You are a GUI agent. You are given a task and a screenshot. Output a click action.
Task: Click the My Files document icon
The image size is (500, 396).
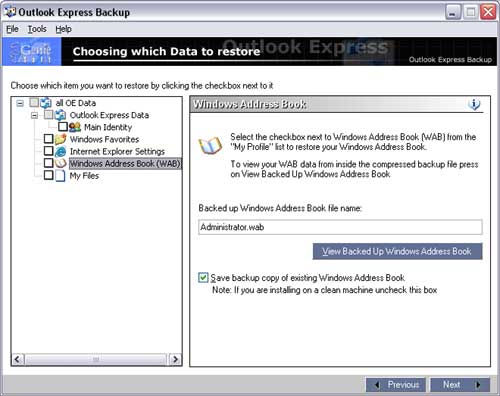pos(60,176)
